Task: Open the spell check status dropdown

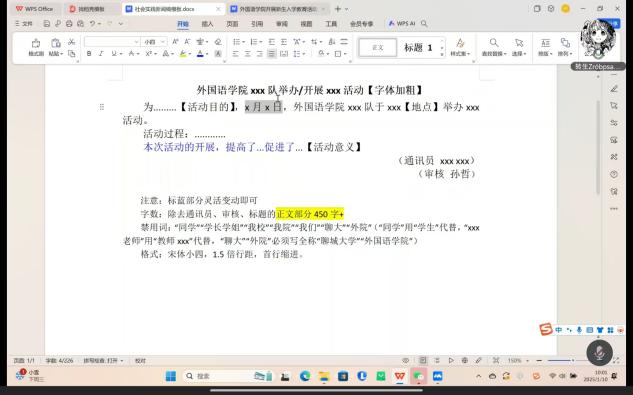Action: (103, 360)
